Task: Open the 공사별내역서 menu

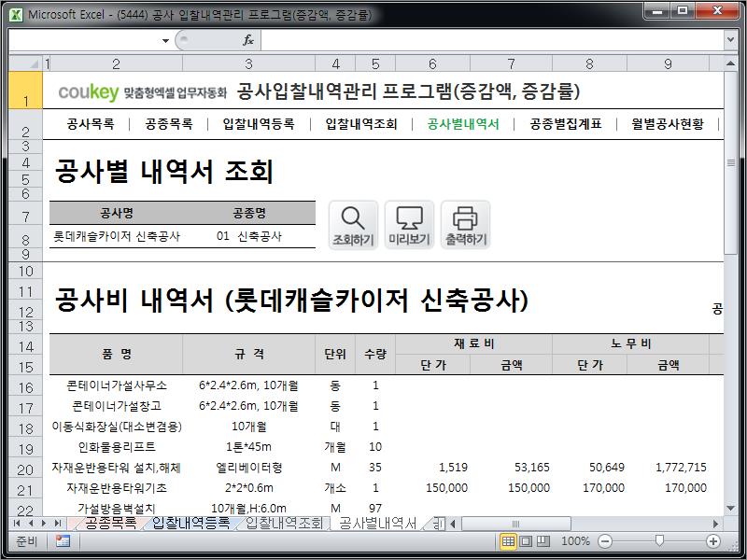Action: 463,124
